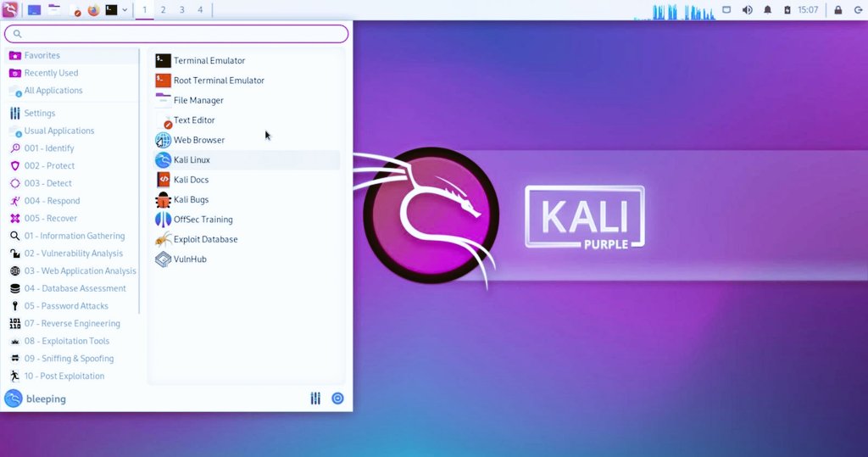Open 05 - Password Attacks category

point(72,306)
